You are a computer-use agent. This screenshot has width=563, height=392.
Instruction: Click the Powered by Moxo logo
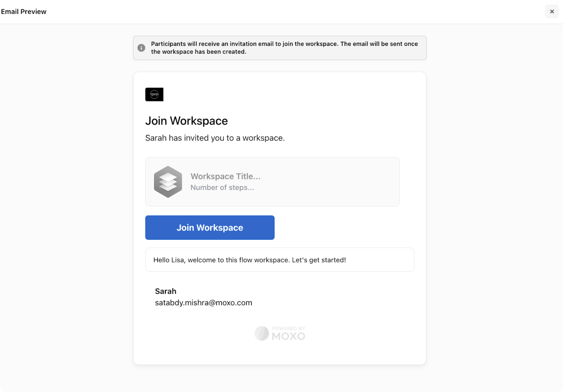[x=280, y=333]
